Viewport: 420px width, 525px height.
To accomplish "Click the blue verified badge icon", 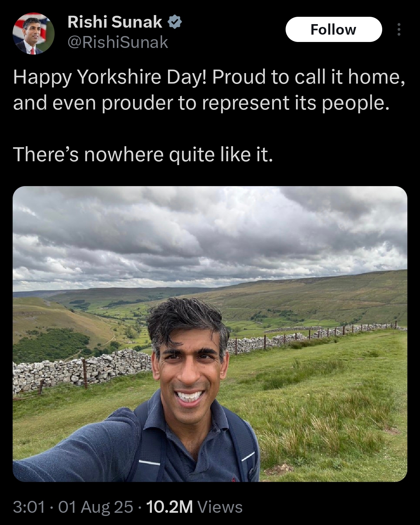I will click(175, 22).
